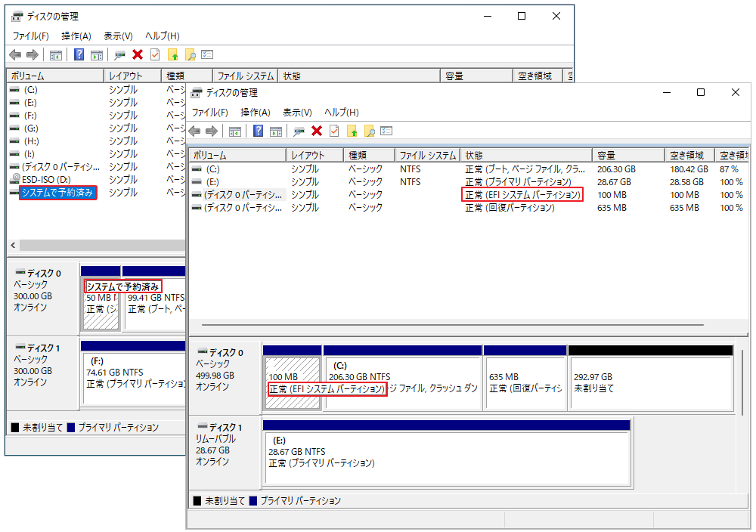756x532 pixels.
Task: Open 操作(A) menu in front window
Action: pos(255,113)
